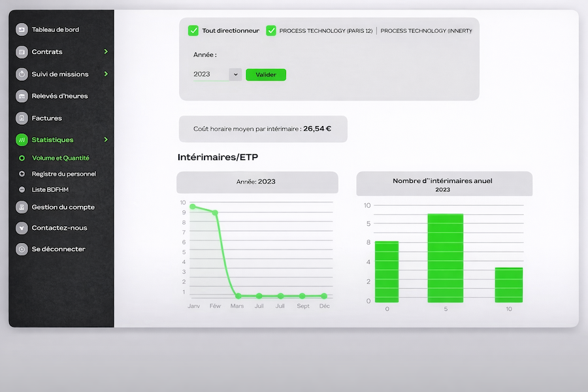This screenshot has height=392, width=588.
Task: Click the Se déconnecter icon
Action: pos(22,249)
